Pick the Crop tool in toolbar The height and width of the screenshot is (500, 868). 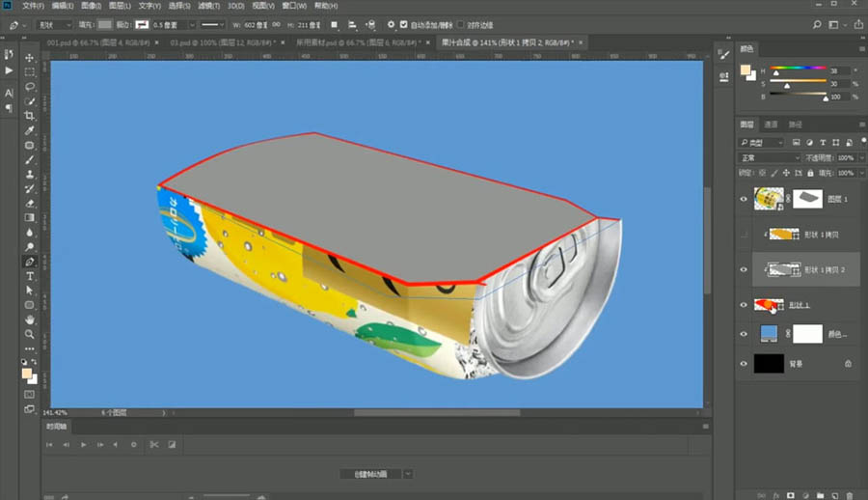[x=30, y=115]
